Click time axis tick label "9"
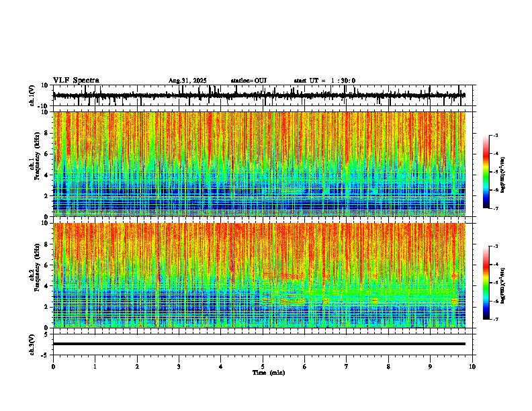 point(430,367)
